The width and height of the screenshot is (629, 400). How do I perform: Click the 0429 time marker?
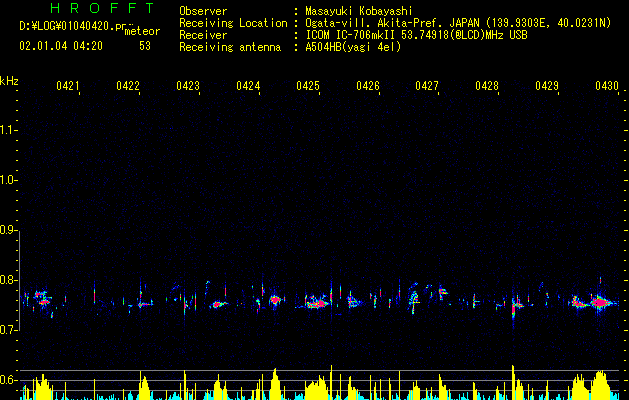[547, 86]
